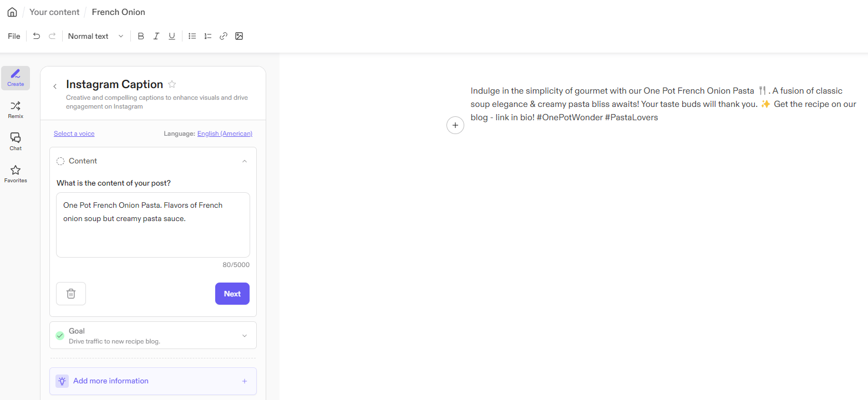Click the home icon in breadcrumb
The image size is (868, 400).
tap(12, 12)
